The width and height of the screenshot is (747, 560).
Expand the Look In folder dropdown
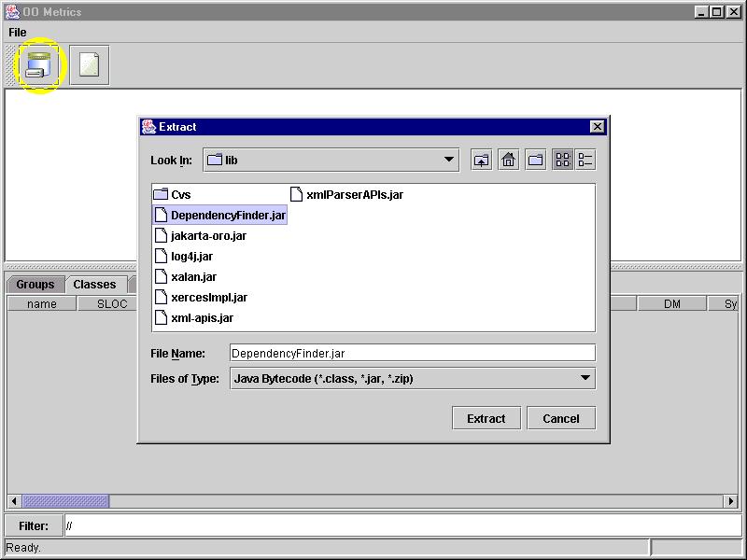[x=450, y=160]
